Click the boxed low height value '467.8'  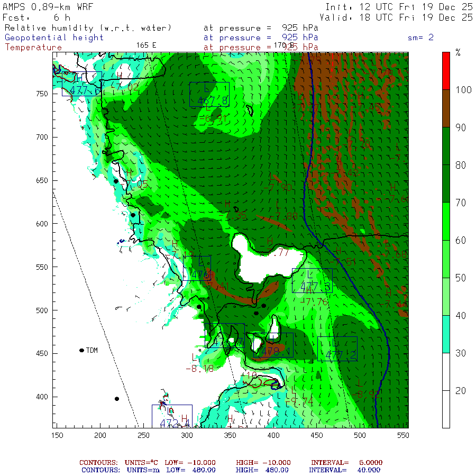coord(213,101)
